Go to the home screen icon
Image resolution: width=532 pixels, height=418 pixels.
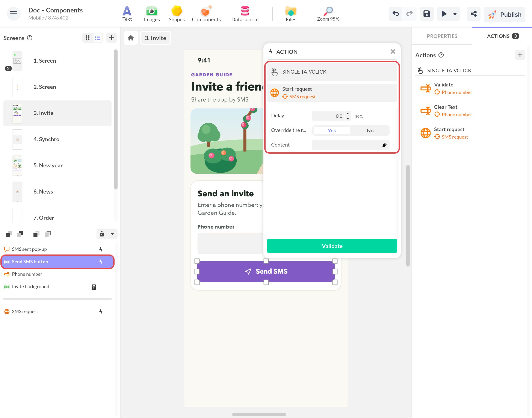click(x=131, y=38)
